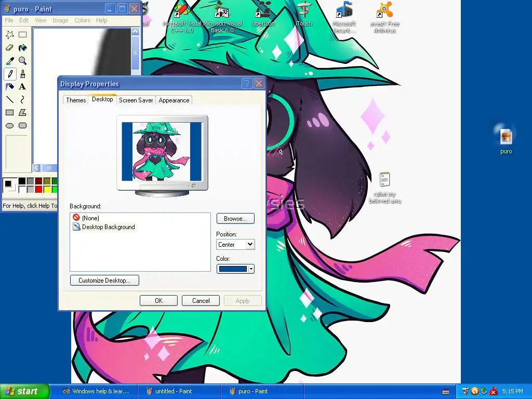Pick the dark red color in Paint palette
532x399 pixels.
coord(38,181)
